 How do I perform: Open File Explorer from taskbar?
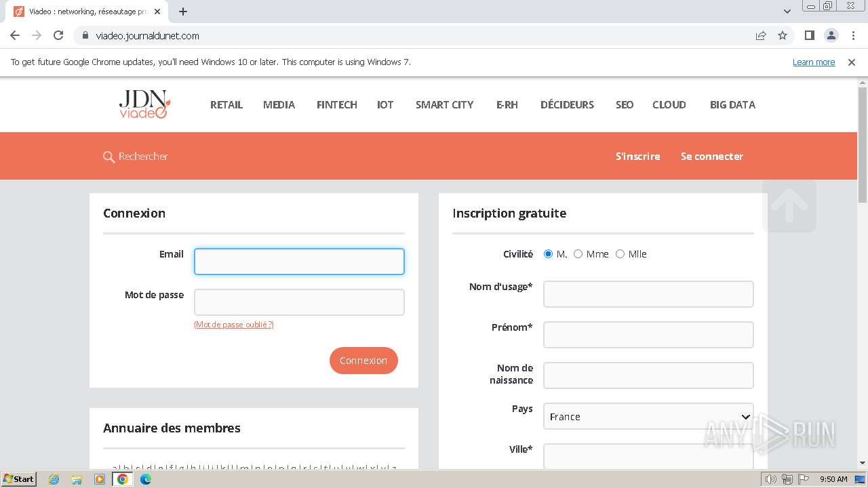(x=77, y=479)
